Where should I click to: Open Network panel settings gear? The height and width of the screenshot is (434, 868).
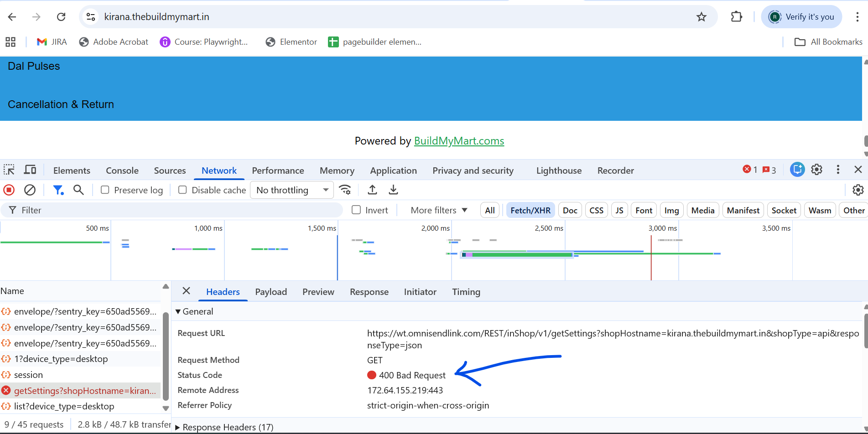[858, 190]
